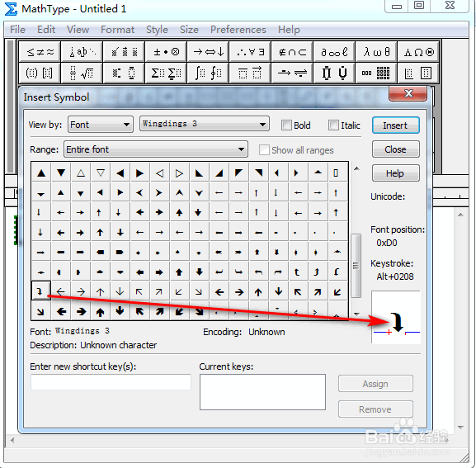Open the View menu
The width and height of the screenshot is (476, 468).
click(78, 30)
